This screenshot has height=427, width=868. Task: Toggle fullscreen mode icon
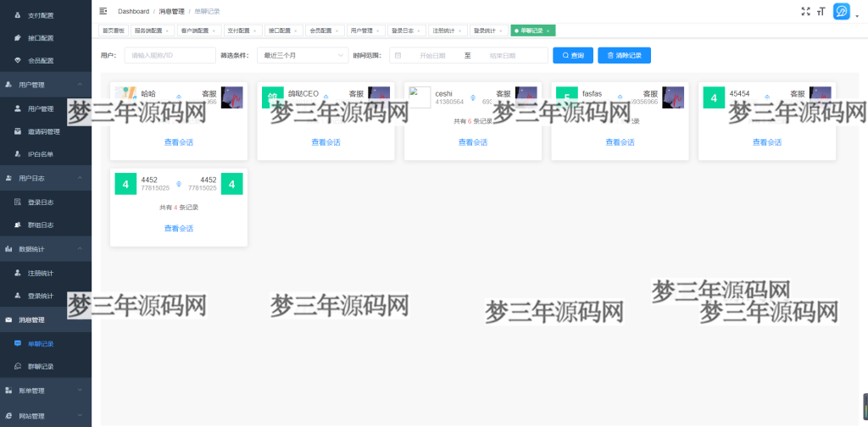805,11
